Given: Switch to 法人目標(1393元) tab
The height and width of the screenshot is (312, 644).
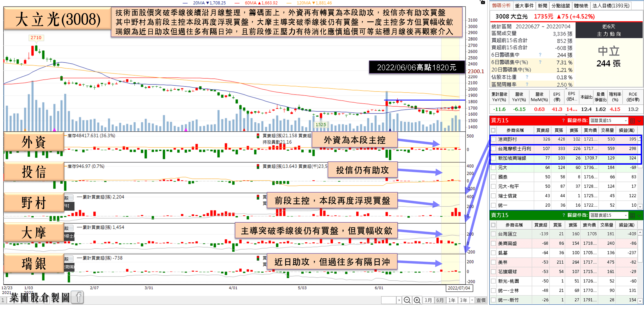Looking at the screenshot, I should [611, 5].
